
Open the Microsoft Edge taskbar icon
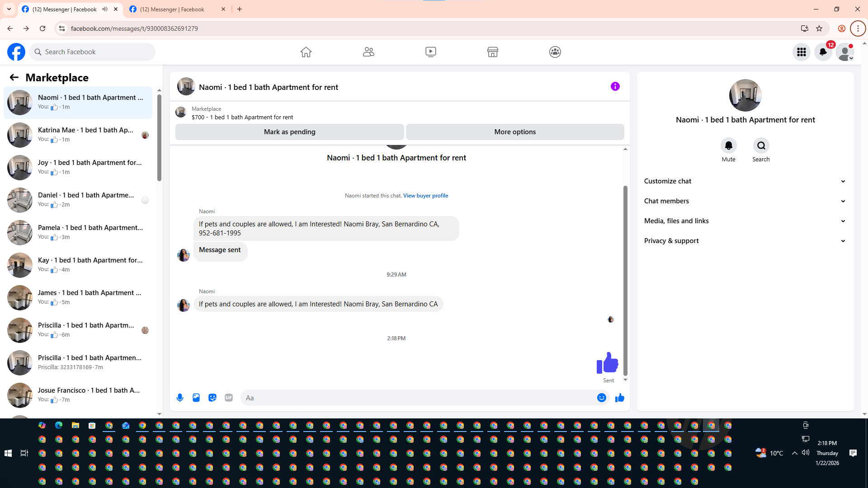click(x=59, y=425)
